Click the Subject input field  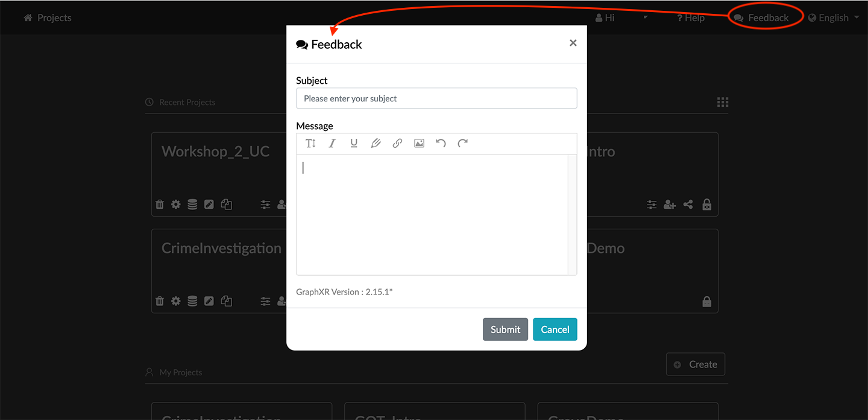coord(436,98)
